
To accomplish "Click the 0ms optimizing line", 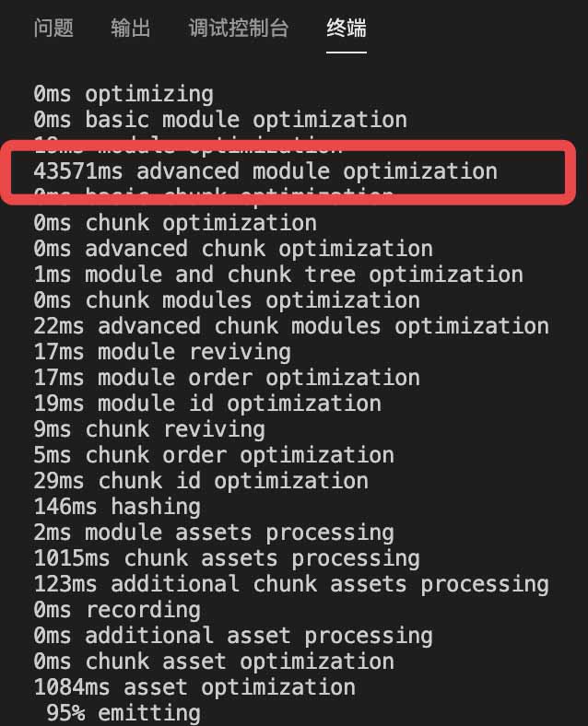I will point(123,94).
